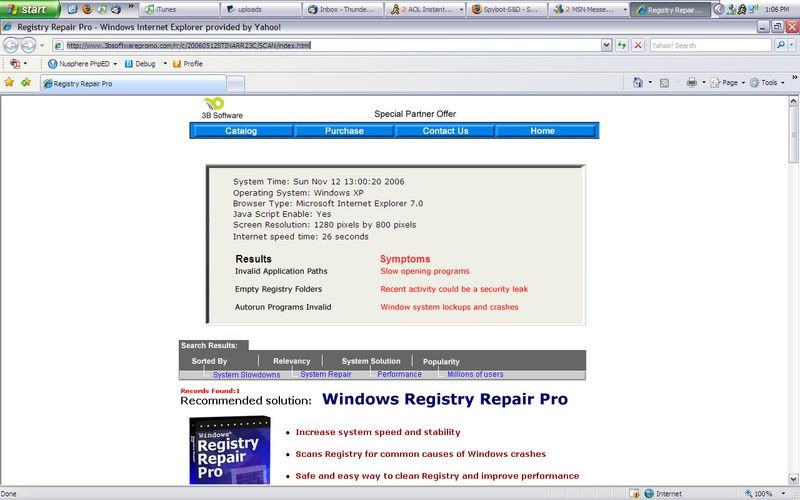Click the Contact Us navigation button
800x500 pixels.
[x=445, y=131]
